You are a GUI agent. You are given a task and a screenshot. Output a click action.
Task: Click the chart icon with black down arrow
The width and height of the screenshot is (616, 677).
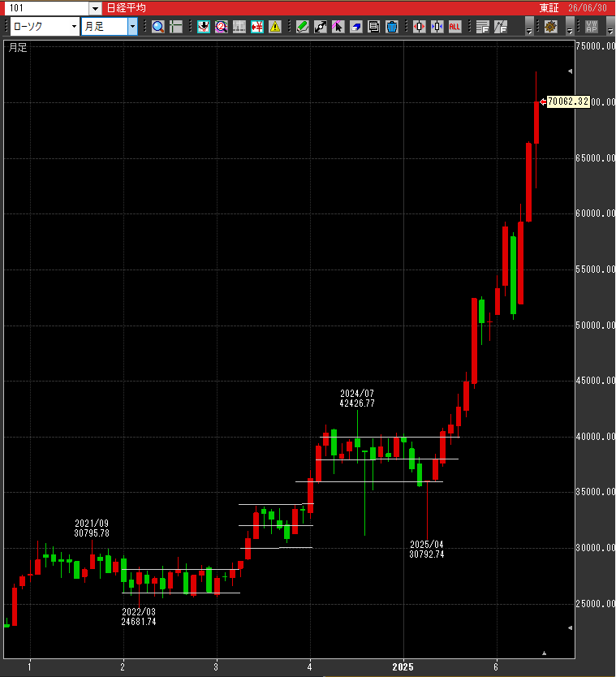coord(204,27)
